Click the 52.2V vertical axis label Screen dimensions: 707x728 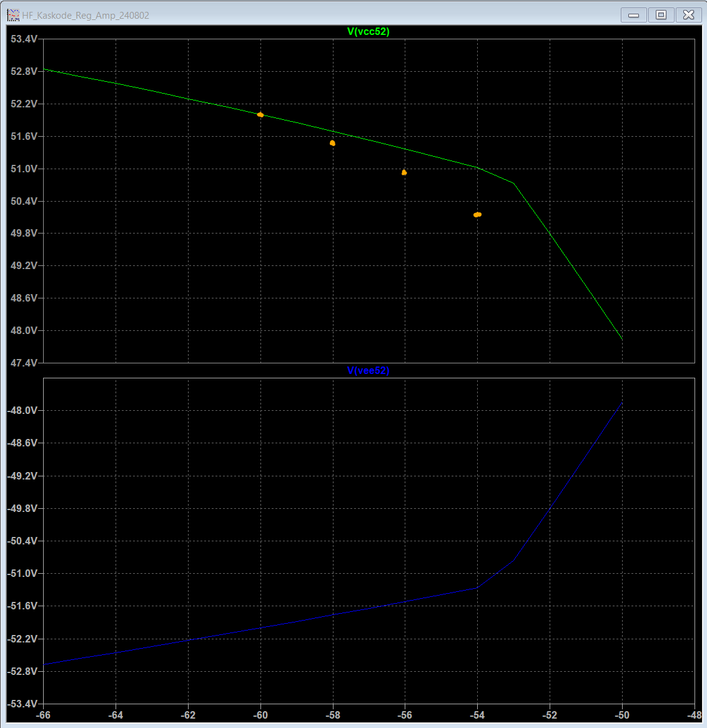pyautogui.click(x=24, y=104)
